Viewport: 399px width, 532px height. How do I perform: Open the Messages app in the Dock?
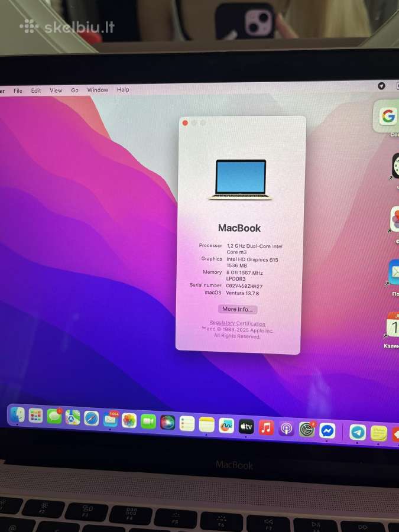[54, 416]
